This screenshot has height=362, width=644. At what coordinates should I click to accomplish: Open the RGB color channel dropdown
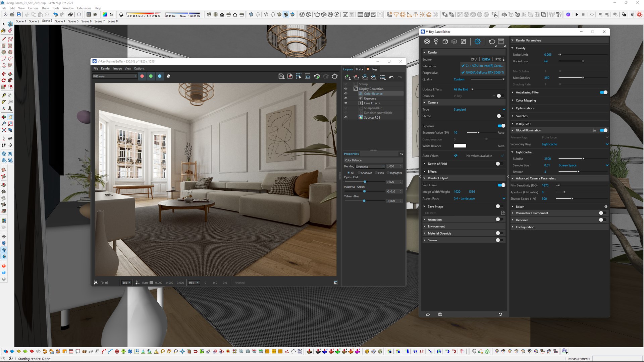[115, 76]
